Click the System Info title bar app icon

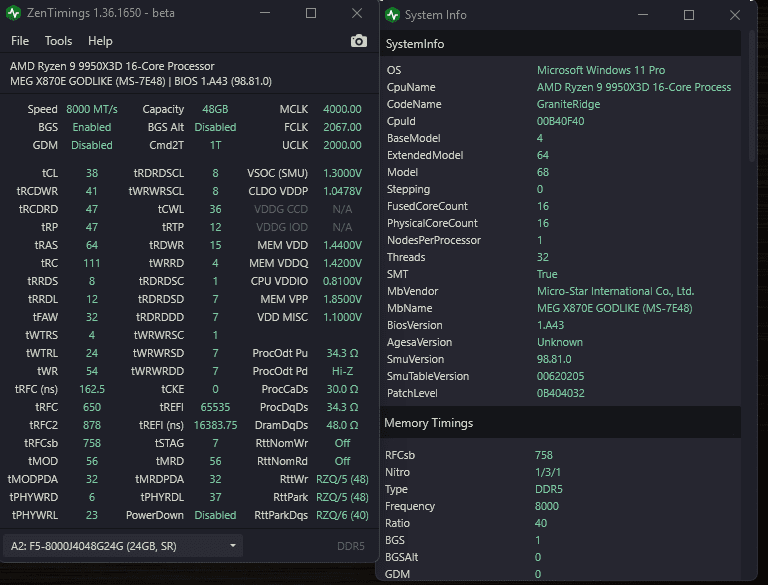392,15
